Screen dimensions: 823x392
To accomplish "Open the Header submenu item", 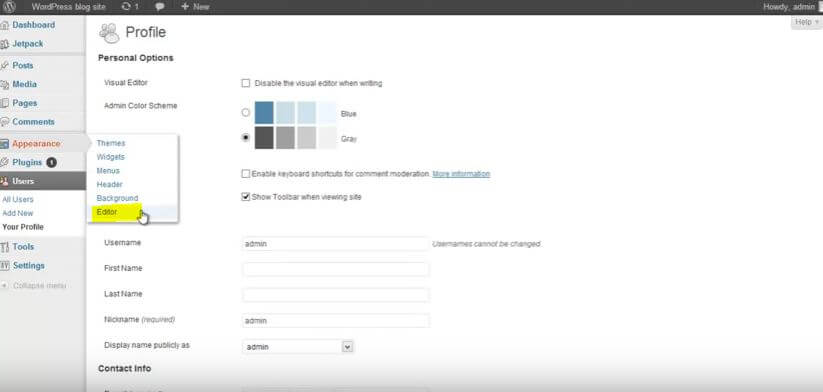I will coord(110,184).
